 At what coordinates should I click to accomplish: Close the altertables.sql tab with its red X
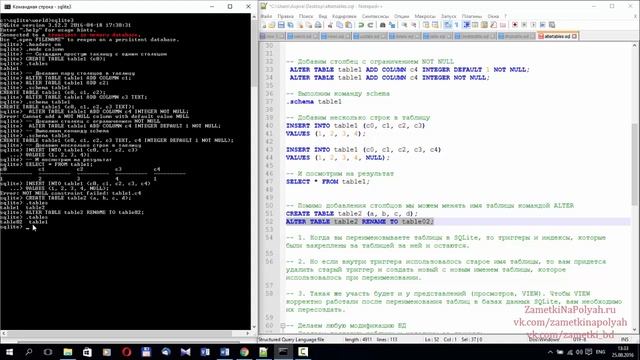[575, 36]
